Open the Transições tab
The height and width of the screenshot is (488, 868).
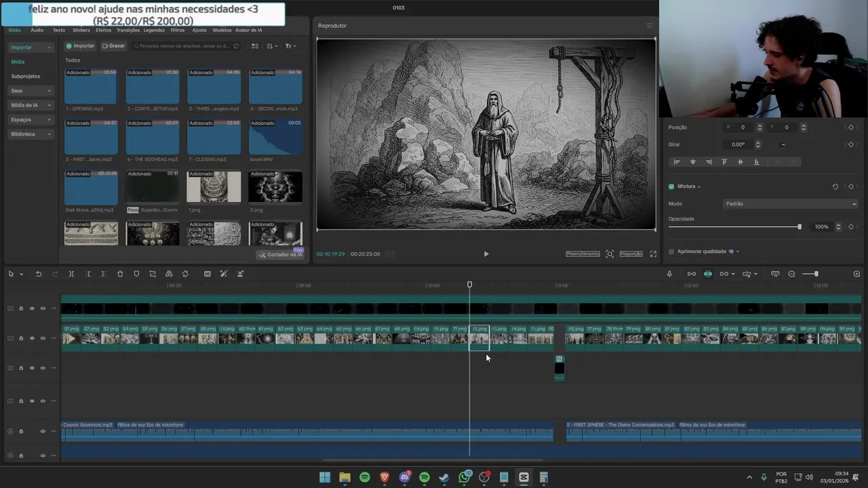point(128,30)
